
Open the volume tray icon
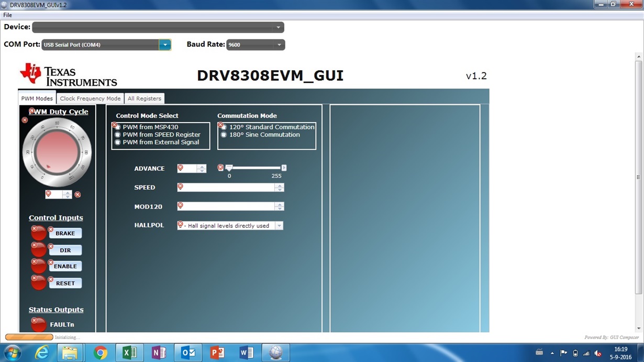pos(597,353)
